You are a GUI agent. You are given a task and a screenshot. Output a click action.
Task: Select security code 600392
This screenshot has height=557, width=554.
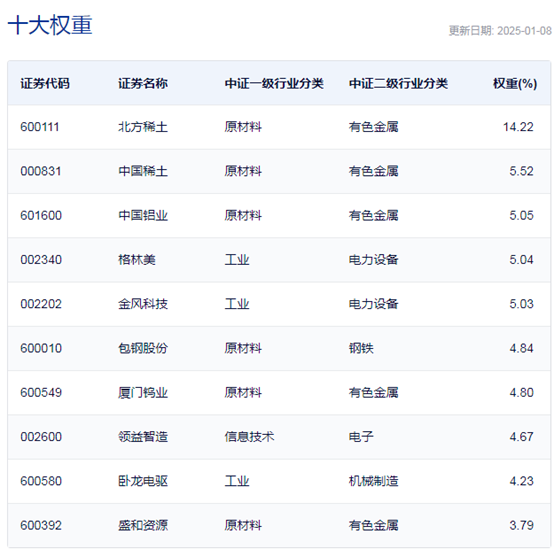pos(41,525)
